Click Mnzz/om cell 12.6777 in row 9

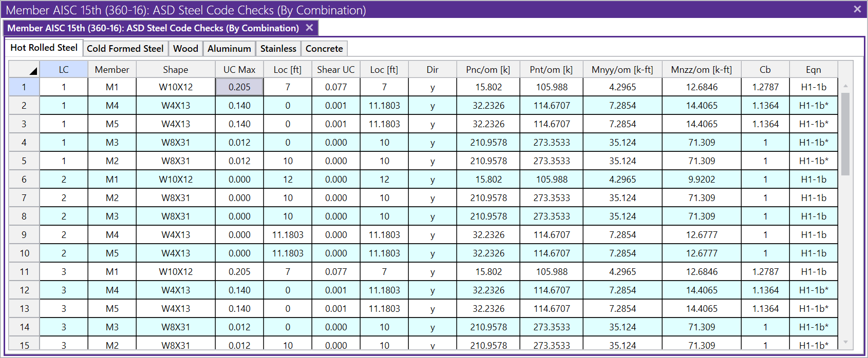(x=702, y=235)
